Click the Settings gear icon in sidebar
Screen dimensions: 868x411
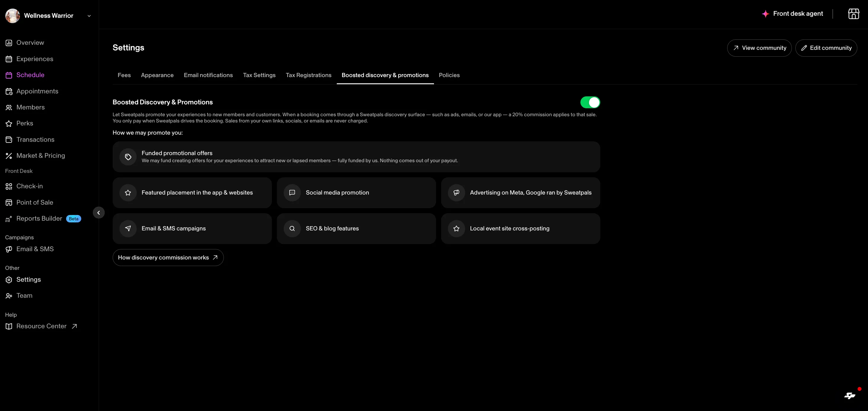[x=9, y=280]
